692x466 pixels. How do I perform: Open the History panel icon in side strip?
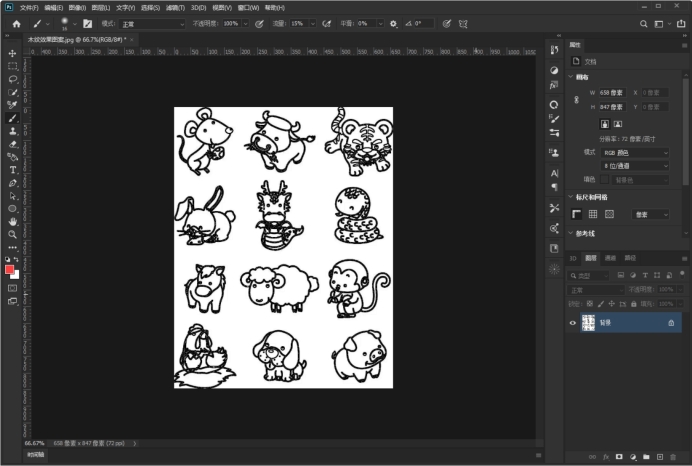click(554, 50)
